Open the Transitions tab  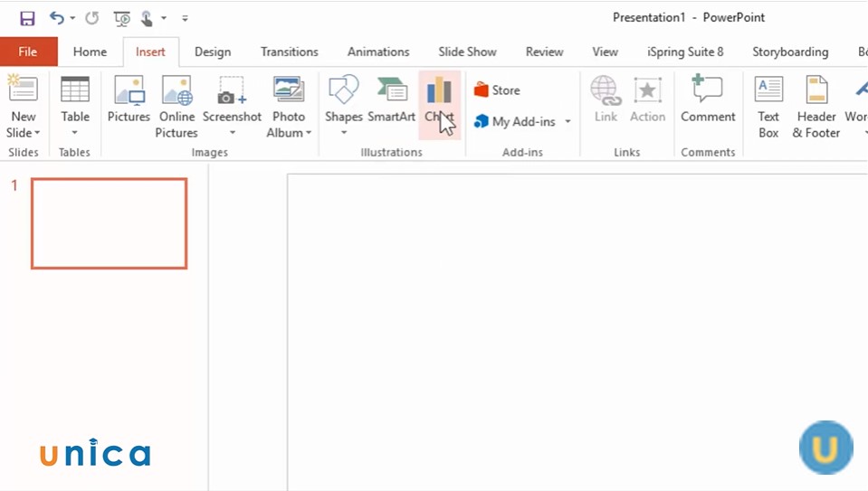[290, 52]
